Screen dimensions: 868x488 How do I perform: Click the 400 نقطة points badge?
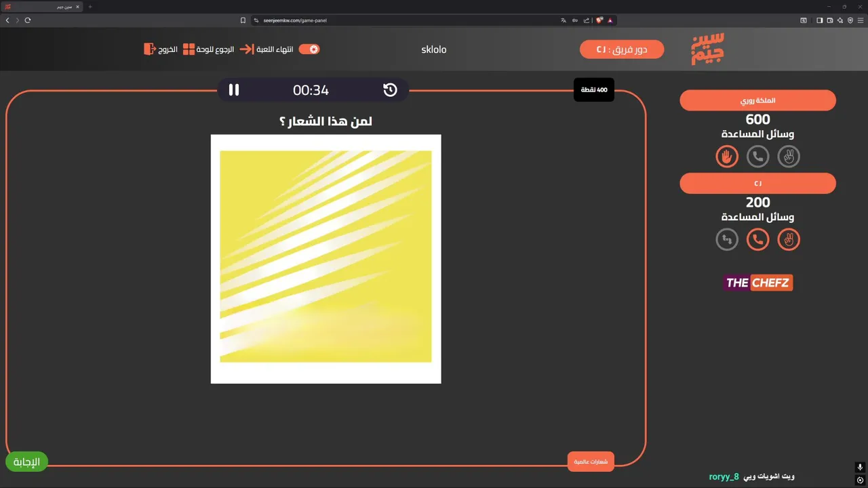coord(594,89)
